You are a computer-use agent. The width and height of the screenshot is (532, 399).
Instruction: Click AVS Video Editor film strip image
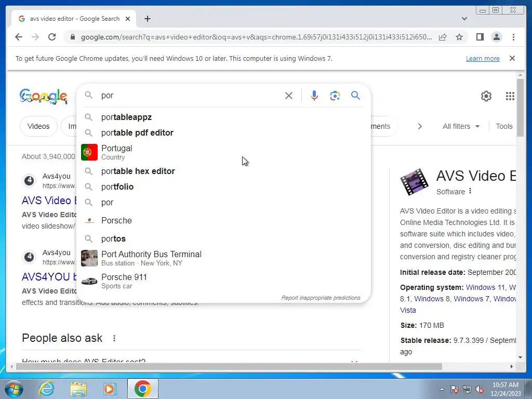tap(414, 182)
